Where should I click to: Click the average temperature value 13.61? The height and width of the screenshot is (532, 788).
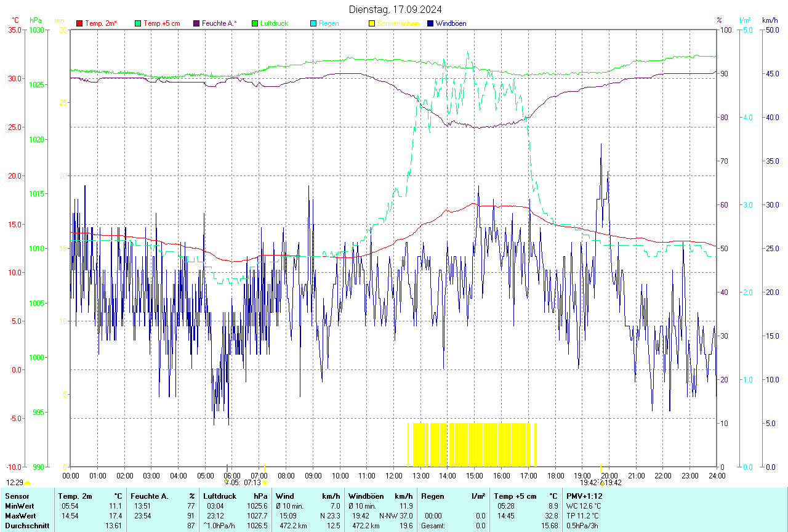coord(113,526)
